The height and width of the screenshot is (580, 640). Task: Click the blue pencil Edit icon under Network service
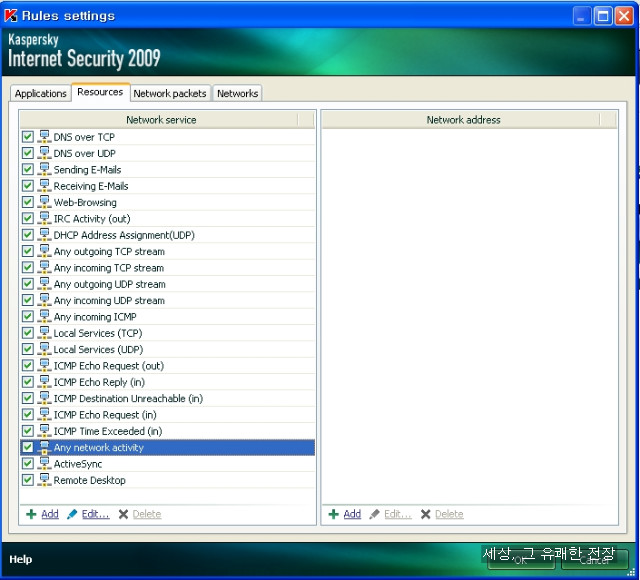point(72,514)
